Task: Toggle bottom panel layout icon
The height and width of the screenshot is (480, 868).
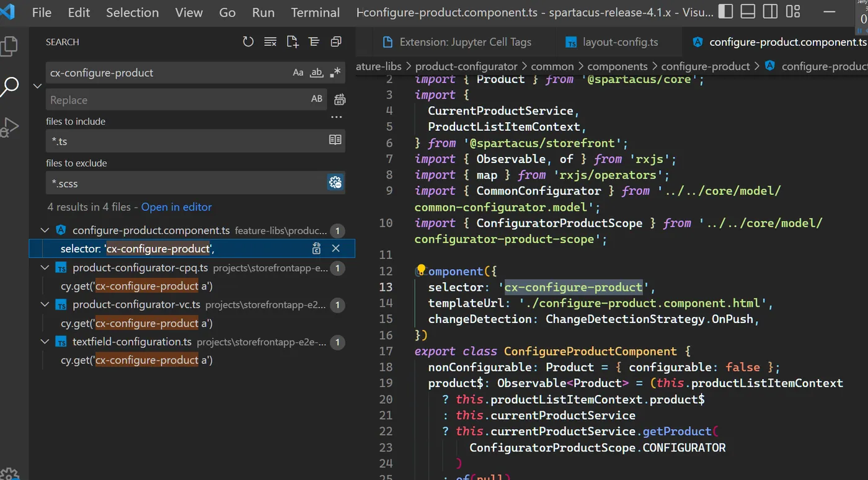Action: [x=748, y=12]
